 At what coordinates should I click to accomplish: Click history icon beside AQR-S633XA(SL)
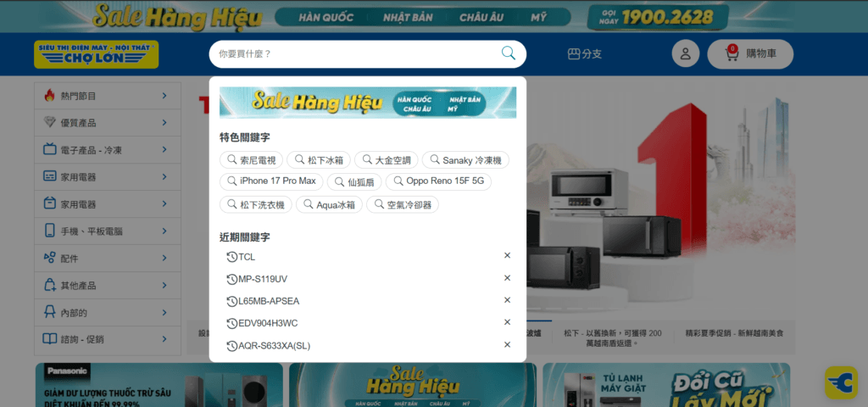(232, 346)
